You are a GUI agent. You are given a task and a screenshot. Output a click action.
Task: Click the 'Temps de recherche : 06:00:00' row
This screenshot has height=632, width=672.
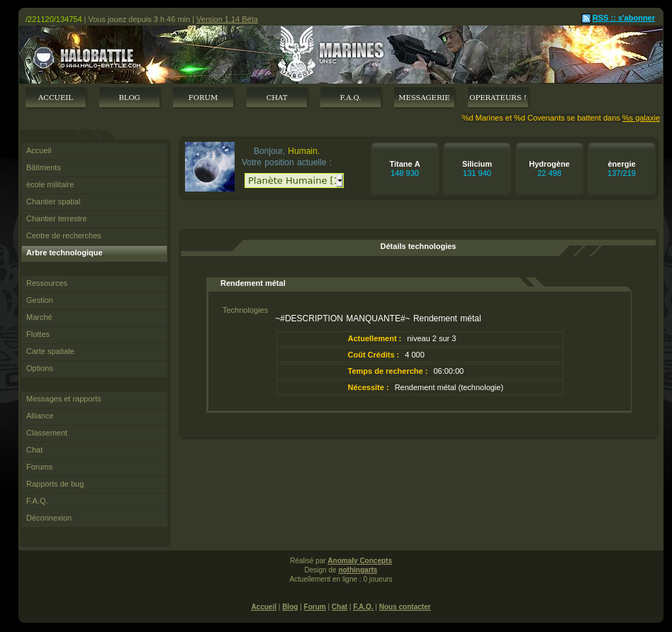[420, 371]
